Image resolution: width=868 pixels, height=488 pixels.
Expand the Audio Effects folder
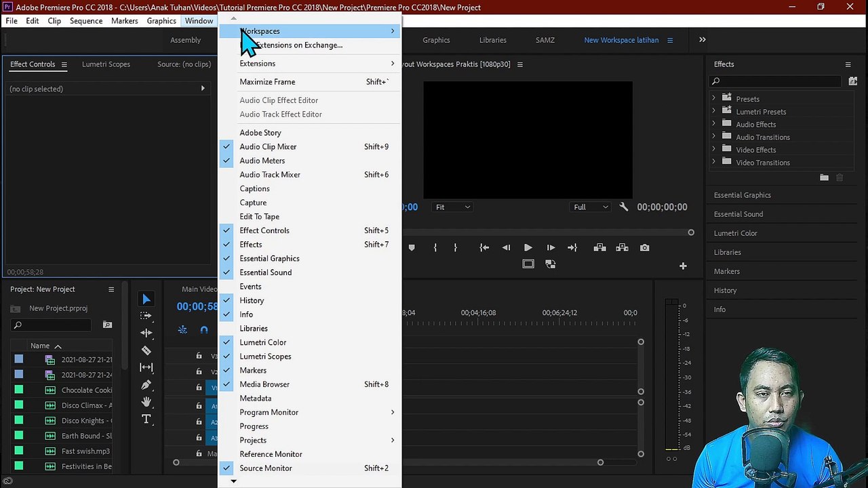(x=713, y=124)
